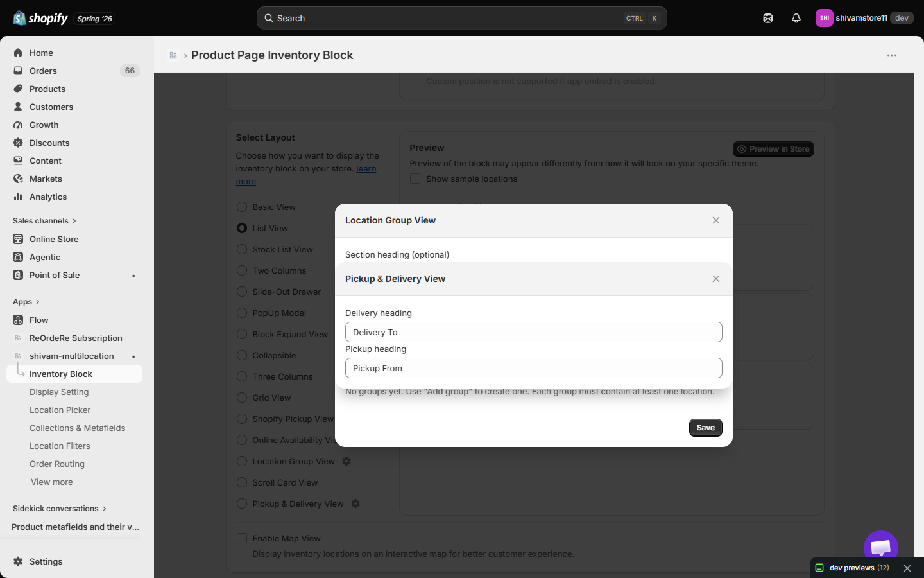Click the Analytics bar chart icon
This screenshot has height=578, width=924.
point(18,197)
